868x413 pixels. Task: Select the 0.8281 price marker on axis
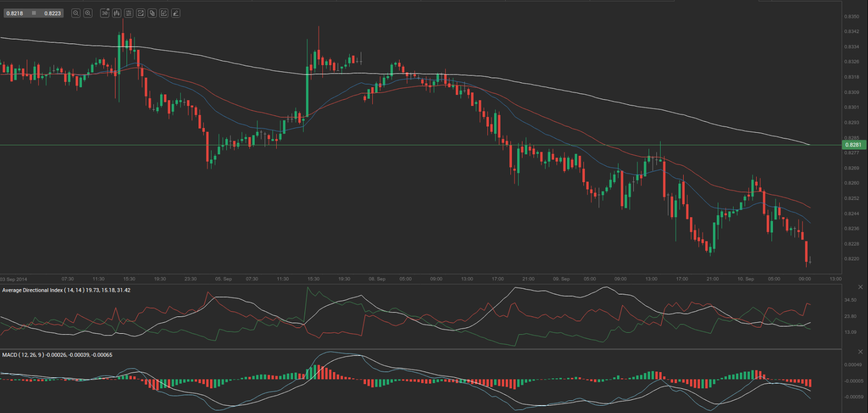click(x=853, y=145)
